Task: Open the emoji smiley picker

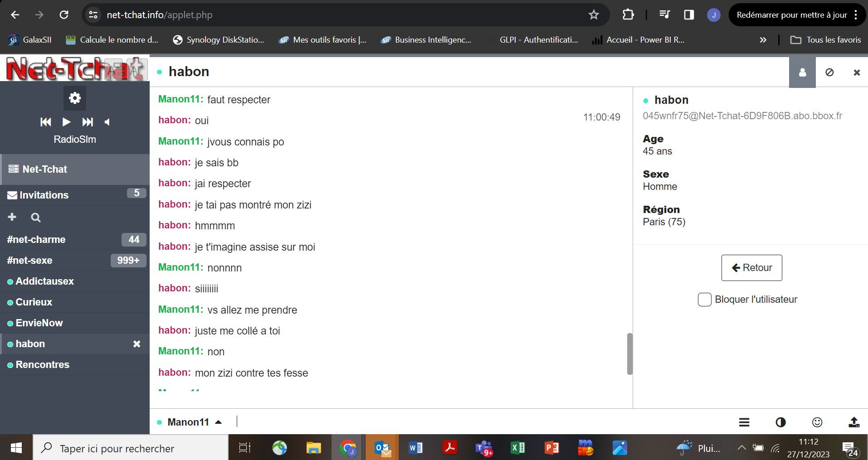Action: [817, 422]
